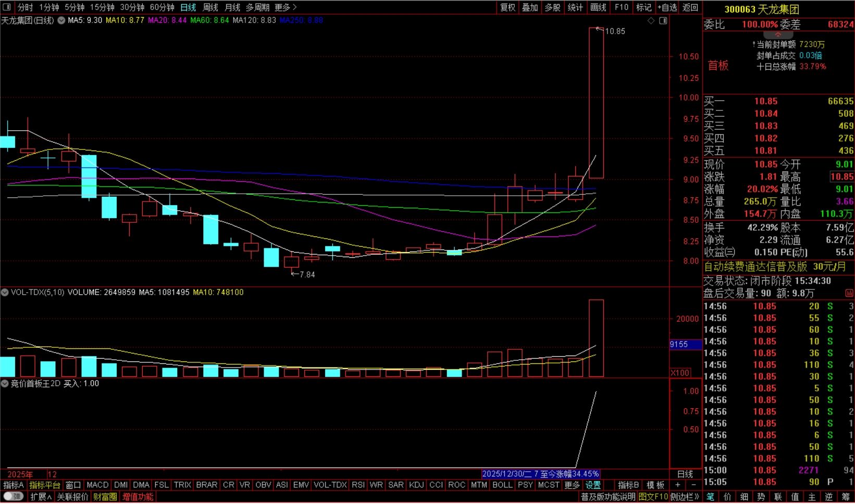
Task: Open the 竞价首板王2D indicator dropdown
Action: point(5,384)
